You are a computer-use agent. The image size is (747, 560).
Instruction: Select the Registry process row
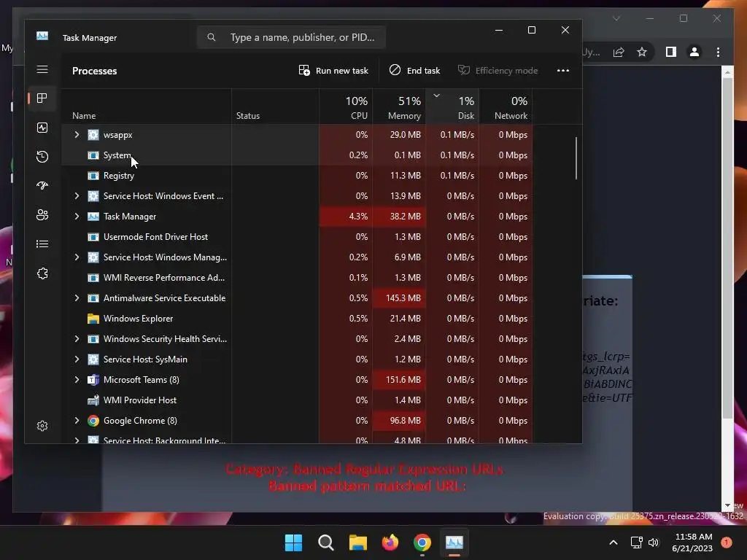pos(297,176)
